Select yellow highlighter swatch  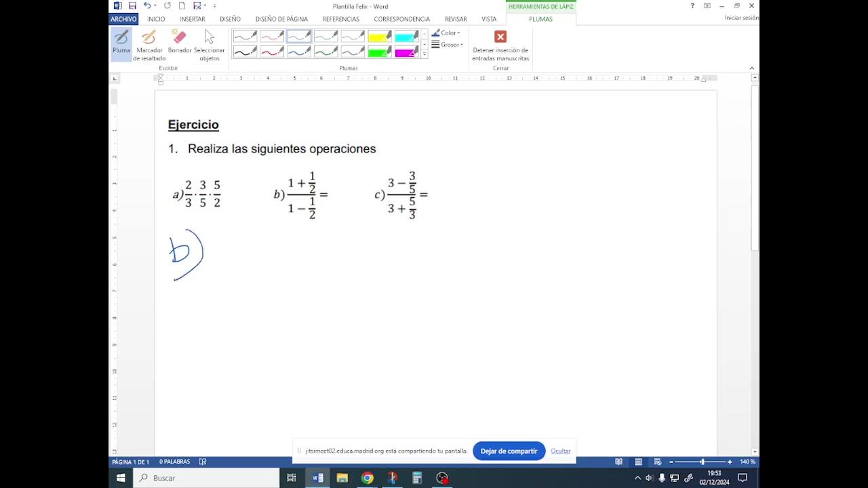coord(380,36)
